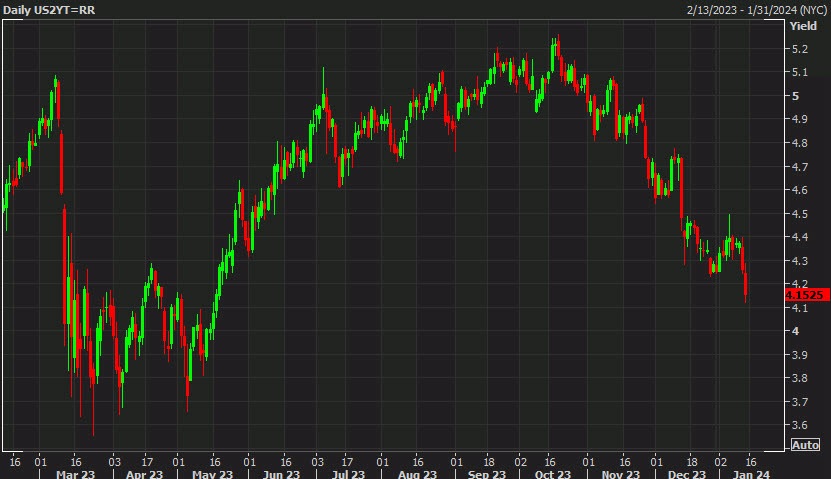
Task: Click the Sep 23 month label
Action: click(x=487, y=474)
